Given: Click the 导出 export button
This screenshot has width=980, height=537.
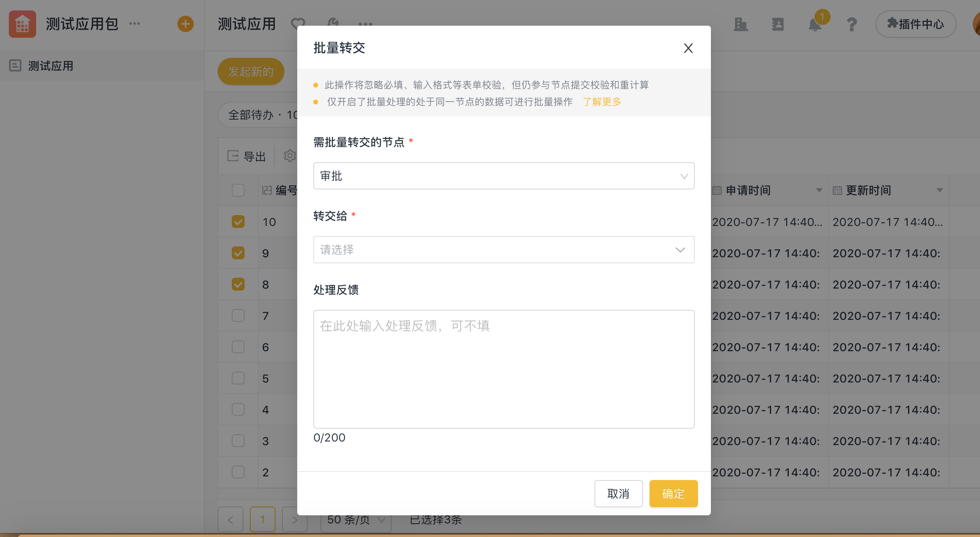Looking at the screenshot, I should 247,156.
